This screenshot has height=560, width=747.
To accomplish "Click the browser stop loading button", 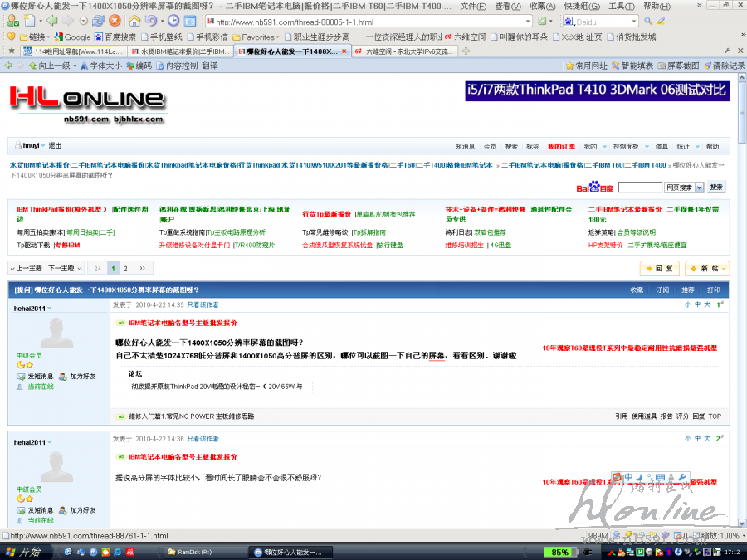I will pyautogui.click(x=116, y=21).
